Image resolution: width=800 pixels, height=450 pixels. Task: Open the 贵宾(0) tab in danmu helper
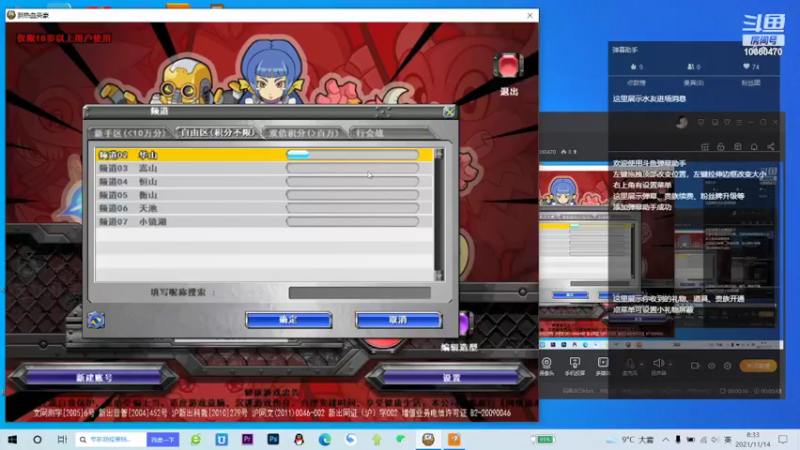click(x=693, y=83)
